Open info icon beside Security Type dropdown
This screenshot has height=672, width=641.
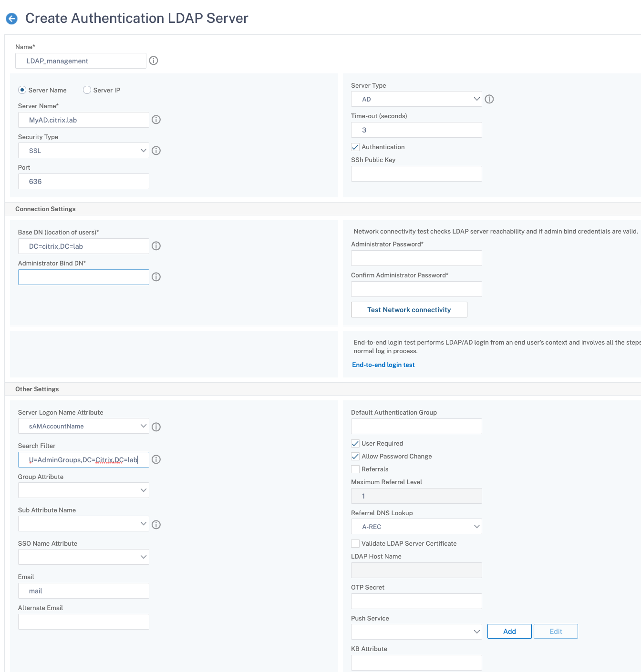[x=156, y=151]
